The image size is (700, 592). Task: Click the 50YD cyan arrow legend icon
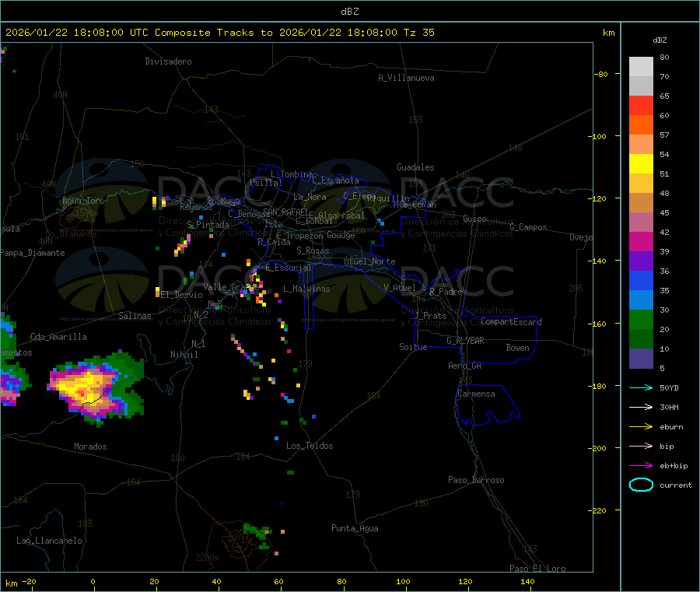point(641,387)
